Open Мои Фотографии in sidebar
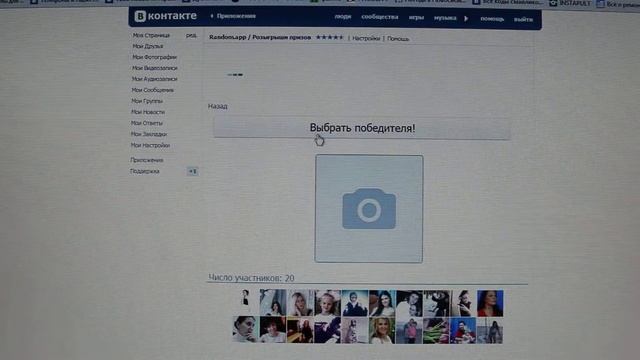Image resolution: width=640 pixels, height=360 pixels. (x=154, y=57)
